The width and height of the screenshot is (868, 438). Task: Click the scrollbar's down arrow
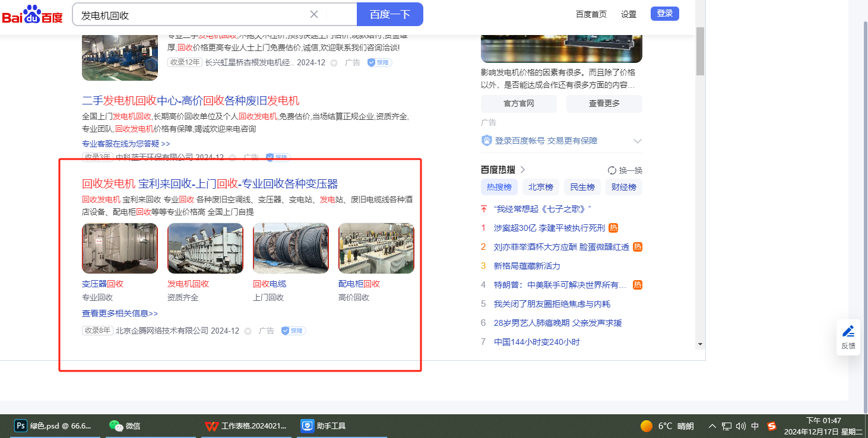click(x=700, y=344)
